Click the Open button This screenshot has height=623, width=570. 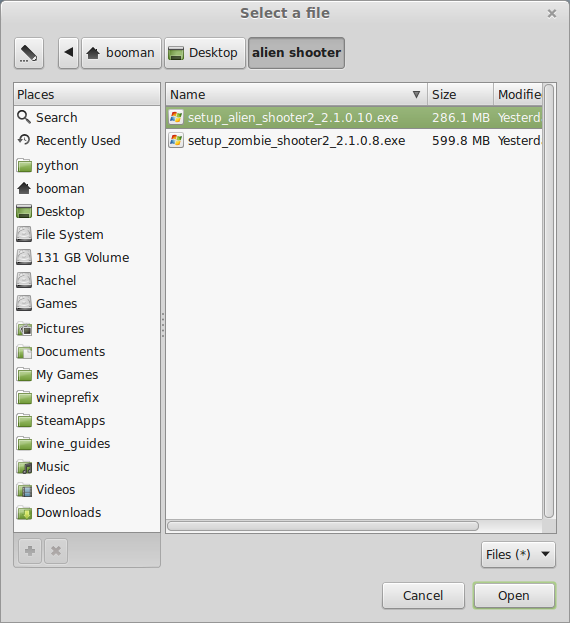514,596
